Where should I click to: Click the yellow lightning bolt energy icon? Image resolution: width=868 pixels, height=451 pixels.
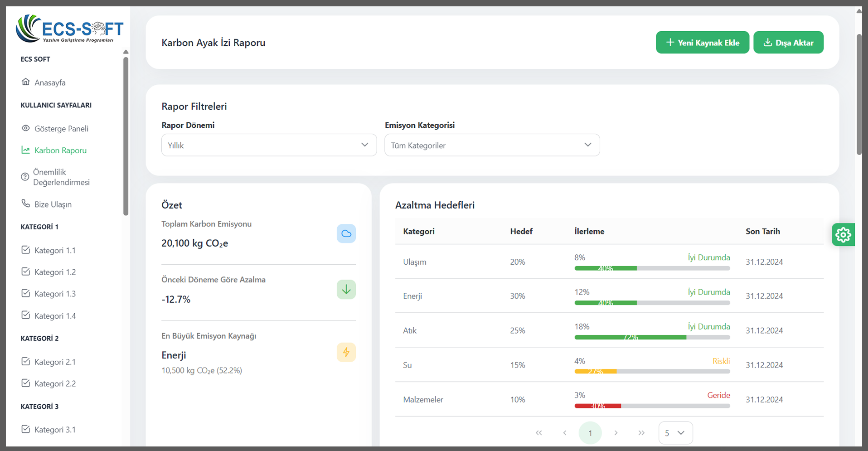[x=346, y=353]
